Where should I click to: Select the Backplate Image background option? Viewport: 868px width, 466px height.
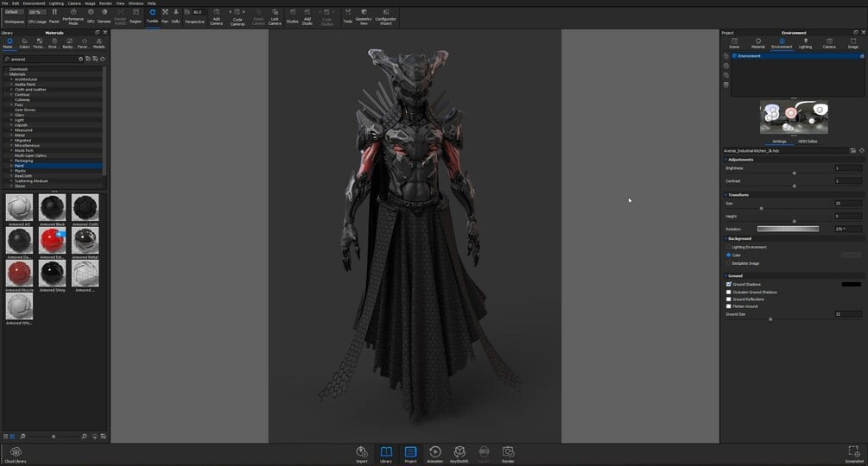[728, 263]
